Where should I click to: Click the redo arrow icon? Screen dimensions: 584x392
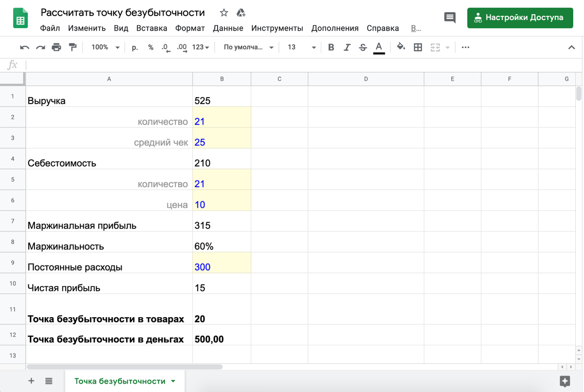pyautogui.click(x=40, y=47)
